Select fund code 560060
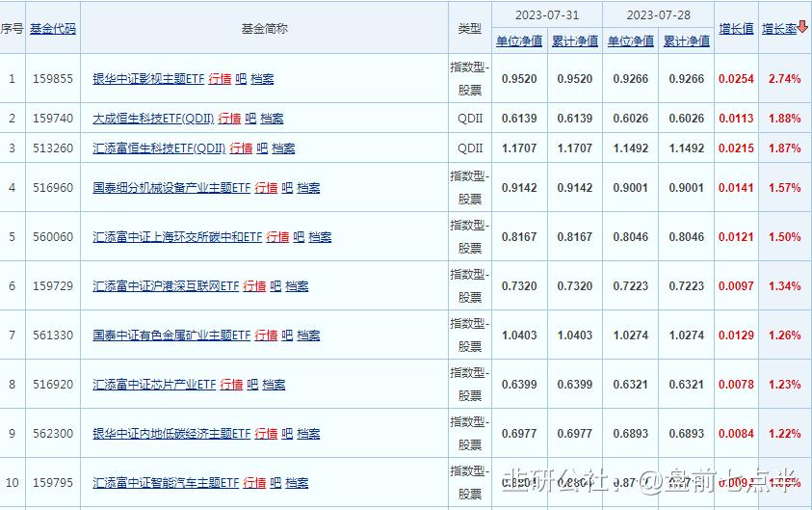This screenshot has width=812, height=510. tap(53, 237)
